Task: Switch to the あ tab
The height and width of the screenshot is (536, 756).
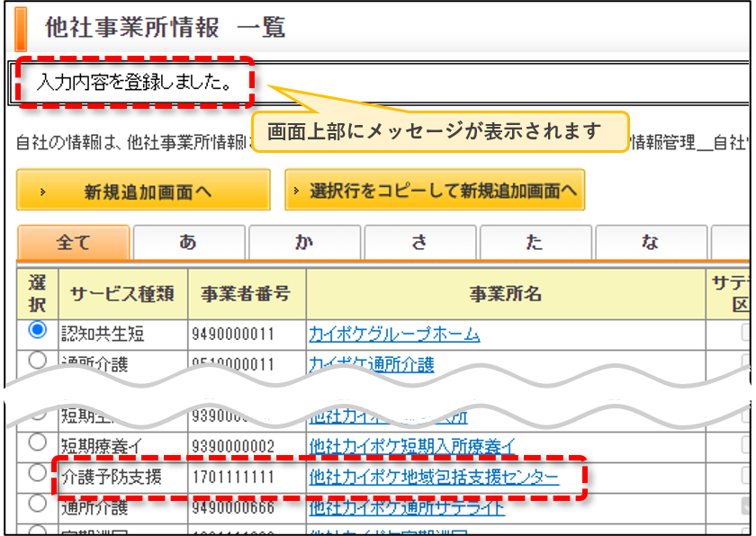Action: (189, 242)
